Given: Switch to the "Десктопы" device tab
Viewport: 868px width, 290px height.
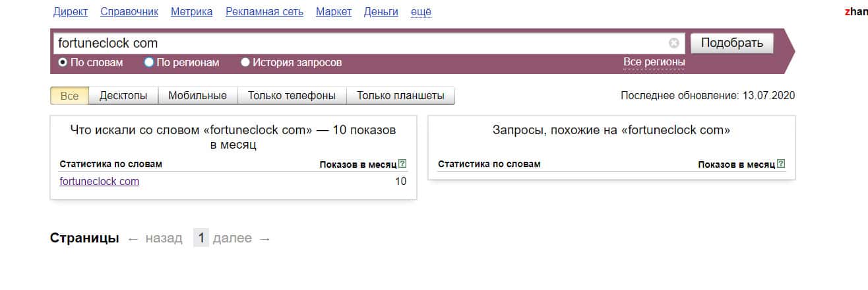Looking at the screenshot, I should point(123,96).
